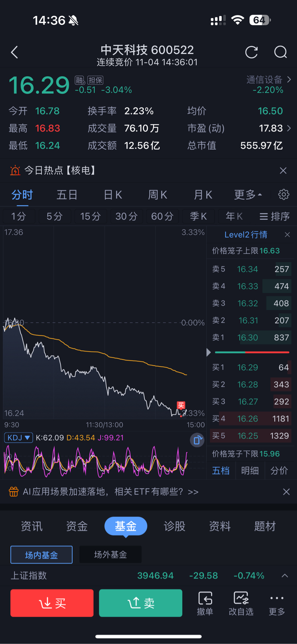Tap the back arrow icon
Image resolution: width=297 pixels, height=644 pixels.
(x=15, y=52)
